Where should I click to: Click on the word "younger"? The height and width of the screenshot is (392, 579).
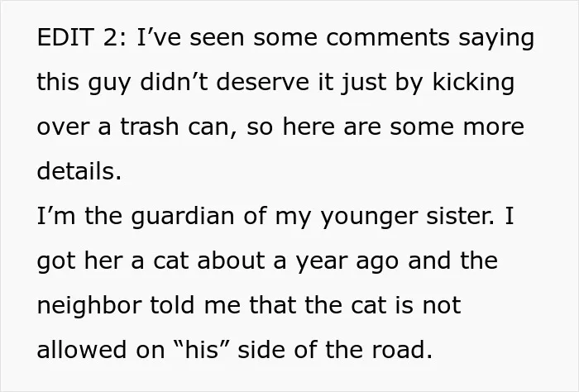click(x=369, y=218)
